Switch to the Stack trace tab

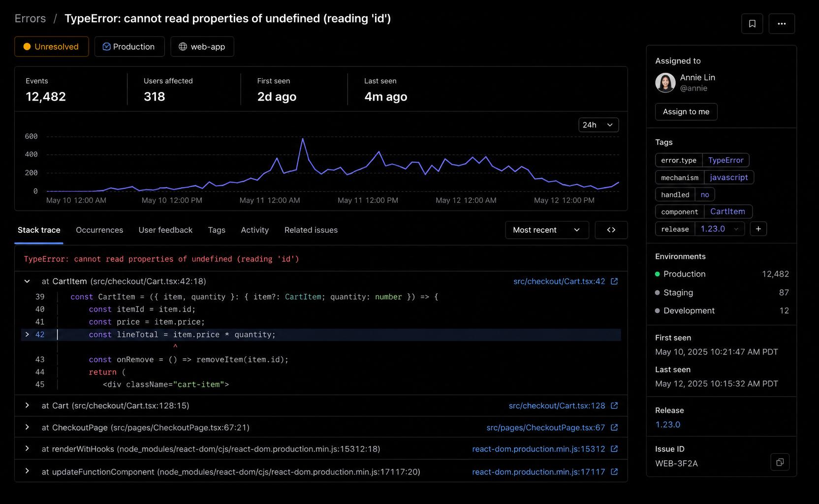[x=39, y=230]
